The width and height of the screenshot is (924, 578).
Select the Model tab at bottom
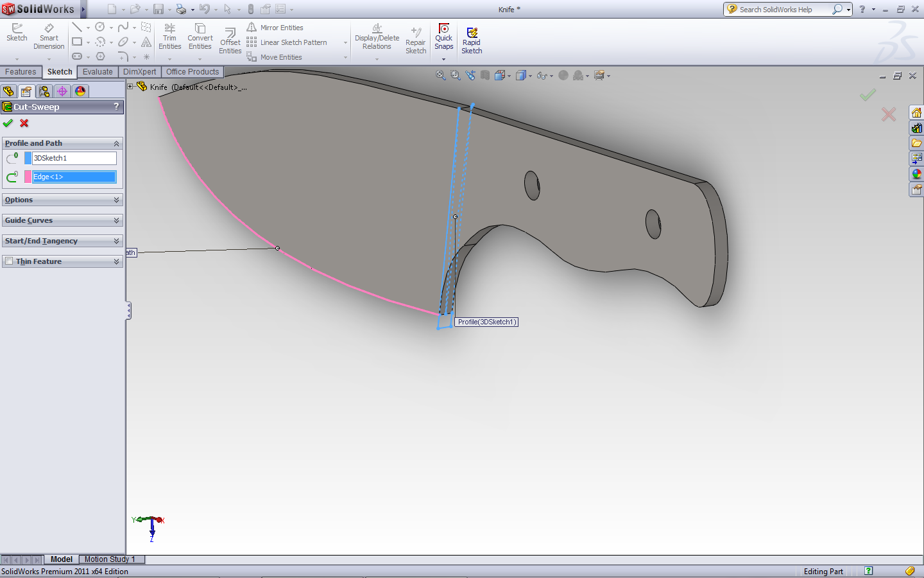coord(62,559)
